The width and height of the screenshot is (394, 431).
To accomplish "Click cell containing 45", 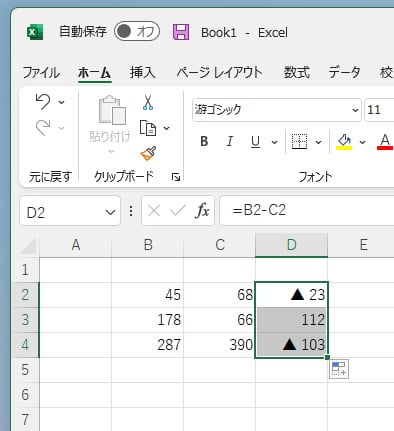I will point(148,295).
